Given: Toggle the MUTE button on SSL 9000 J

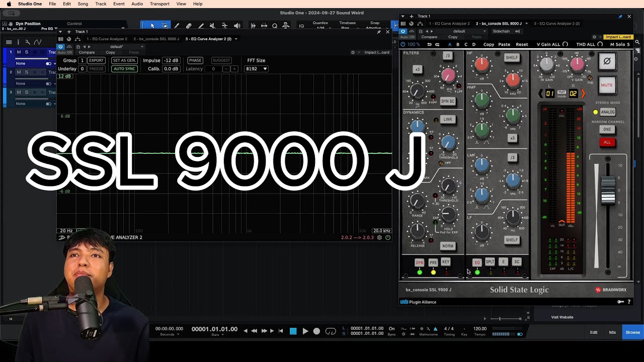Looking at the screenshot, I should pos(607,85).
